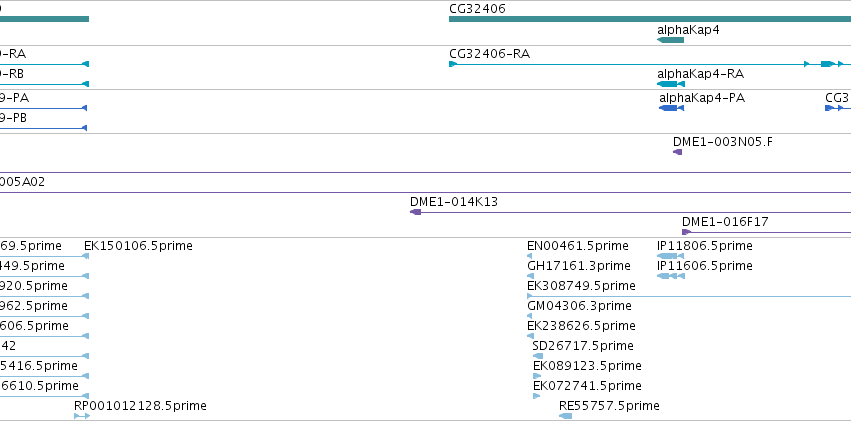Select the alphaKap4-PA protein glyph

(x=671, y=108)
